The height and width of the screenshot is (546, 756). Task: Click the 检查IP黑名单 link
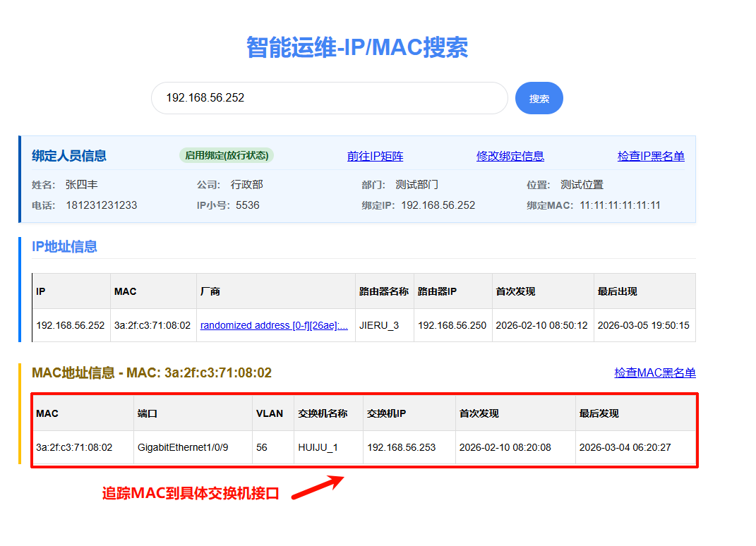click(650, 157)
